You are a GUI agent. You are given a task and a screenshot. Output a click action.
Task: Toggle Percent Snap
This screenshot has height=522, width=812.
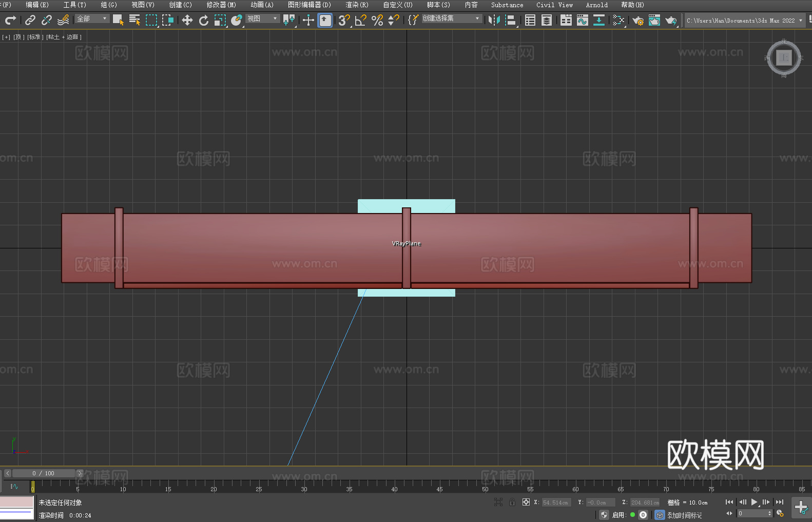point(377,20)
